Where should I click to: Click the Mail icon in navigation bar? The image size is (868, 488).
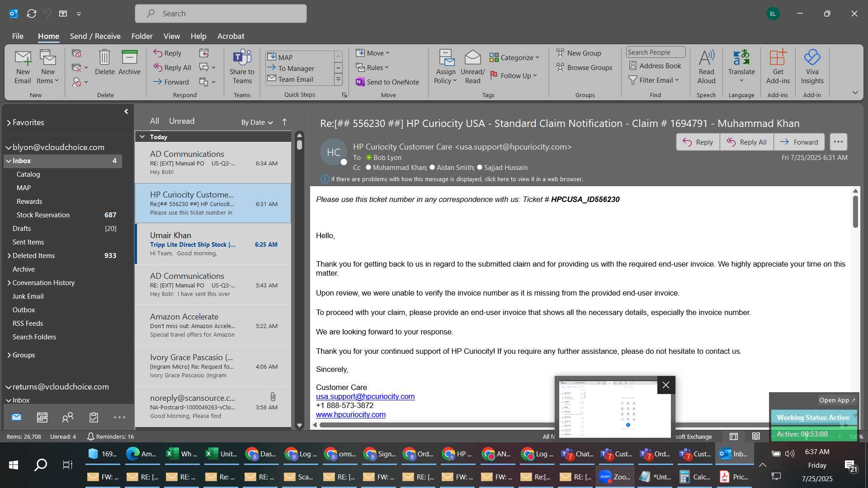pos(16,417)
